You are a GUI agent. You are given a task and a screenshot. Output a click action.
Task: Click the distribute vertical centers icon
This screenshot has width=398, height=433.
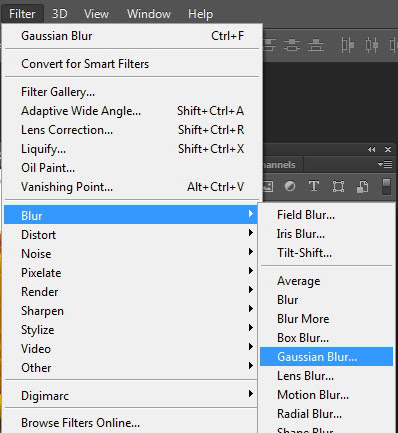[x=292, y=45]
